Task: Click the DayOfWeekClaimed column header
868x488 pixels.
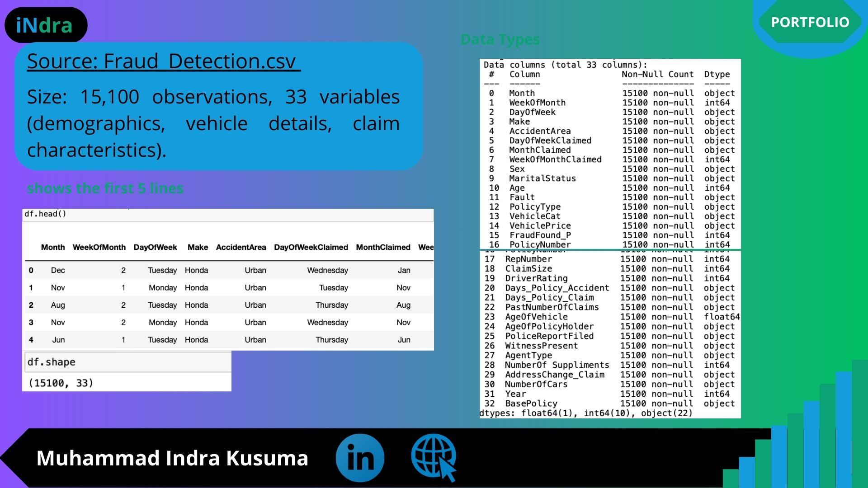Action: coord(311,247)
